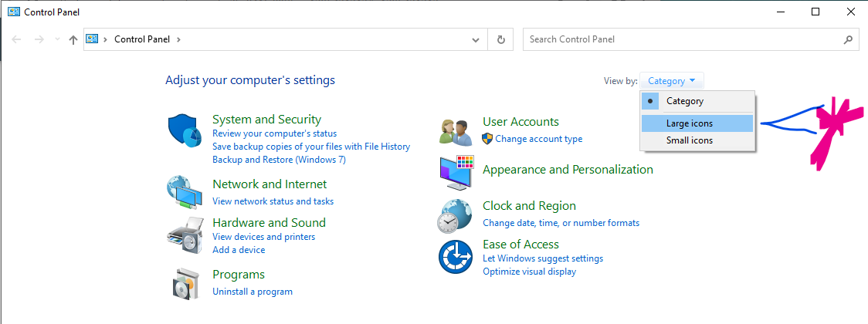Choose Small icons from the View by menu
This screenshot has width=868, height=324.
(689, 140)
